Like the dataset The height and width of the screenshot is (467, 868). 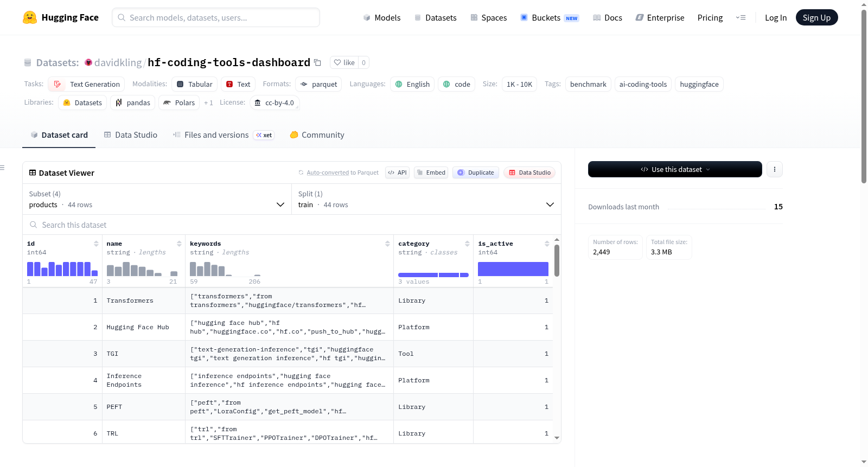coord(344,62)
